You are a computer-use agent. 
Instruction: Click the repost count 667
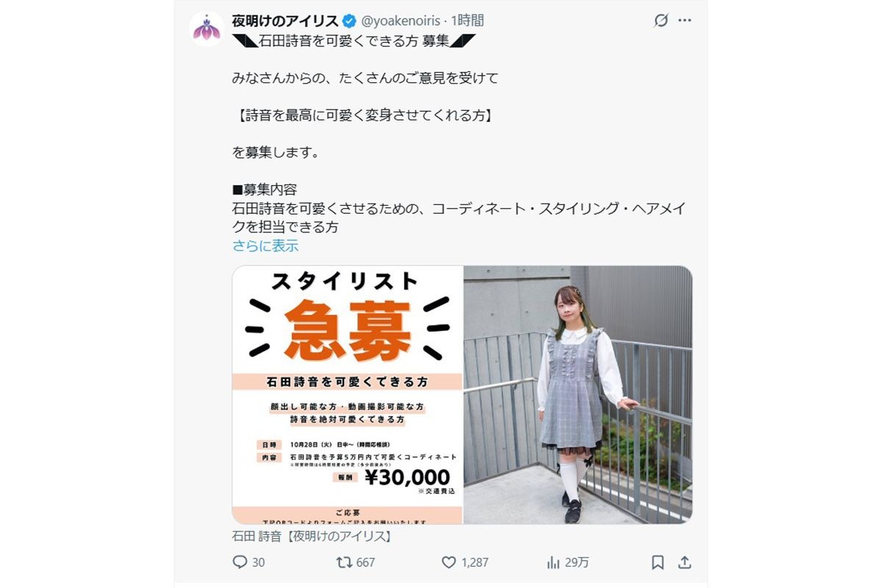point(365,562)
